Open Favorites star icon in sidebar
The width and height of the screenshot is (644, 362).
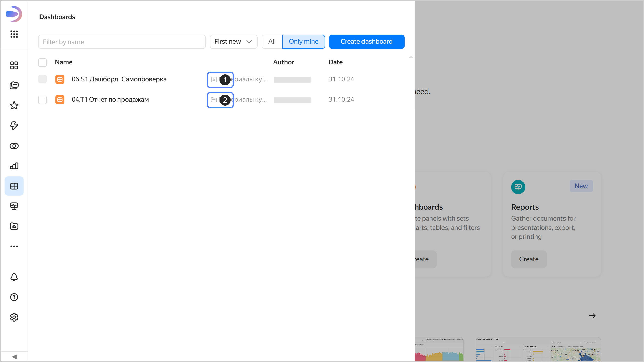tap(14, 106)
